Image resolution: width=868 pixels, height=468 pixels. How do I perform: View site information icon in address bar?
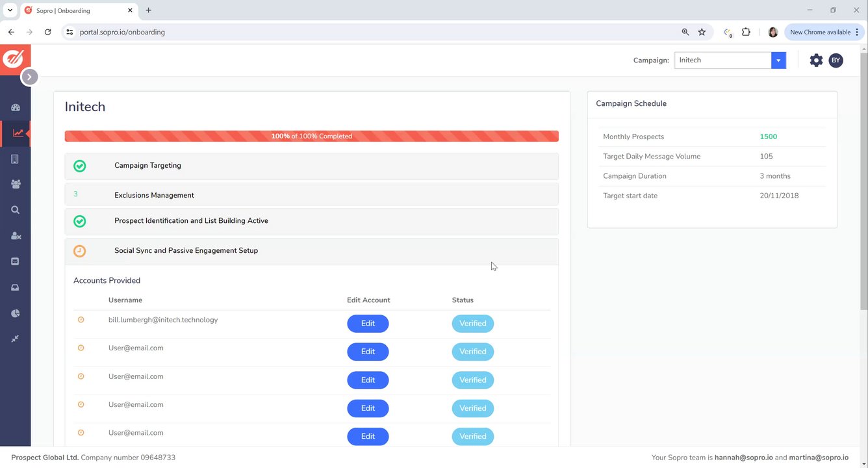(x=70, y=32)
